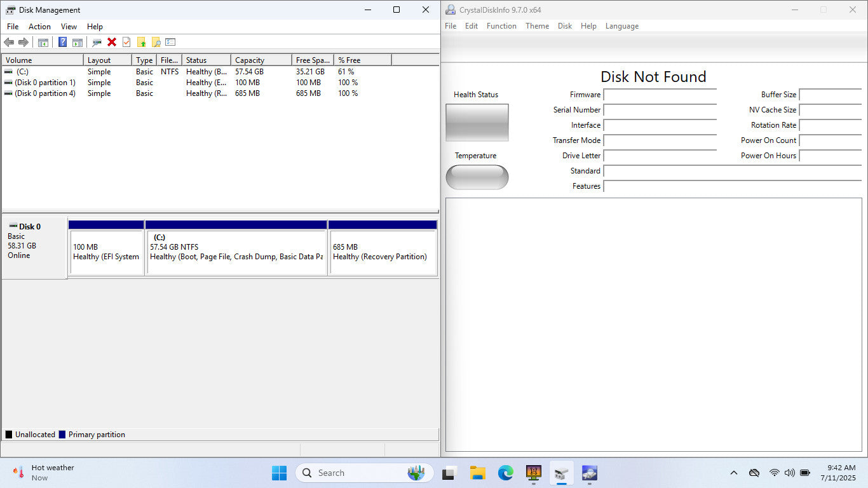The image size is (868, 488).
Task: Click the Show/Hide Console Tree toolbar icon
Action: pos(43,42)
